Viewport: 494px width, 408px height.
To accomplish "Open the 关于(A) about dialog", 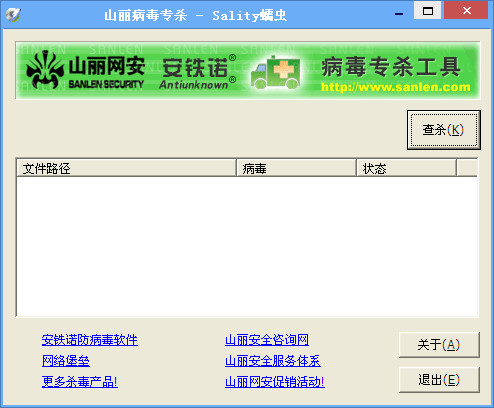I will pos(439,345).
